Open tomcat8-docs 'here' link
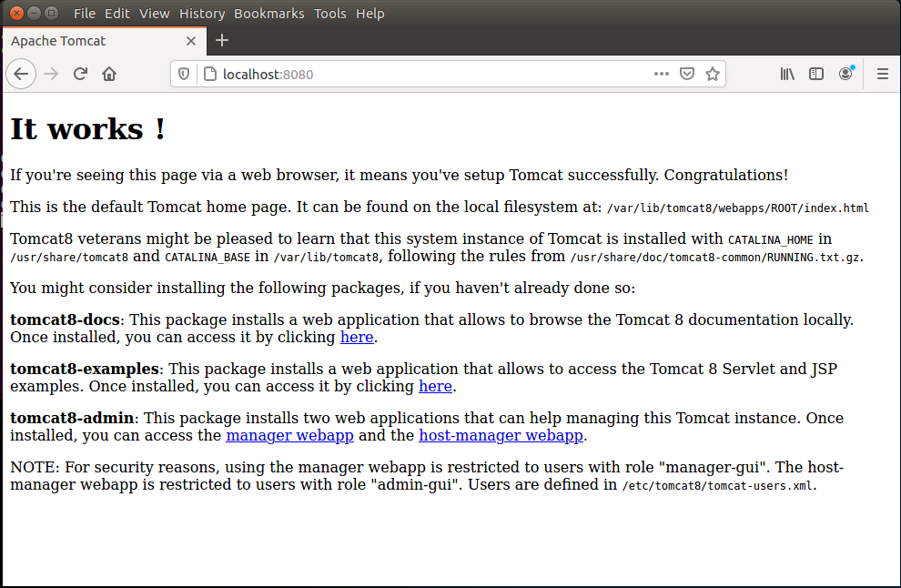Viewport: 901px width, 588px height. 357,337
